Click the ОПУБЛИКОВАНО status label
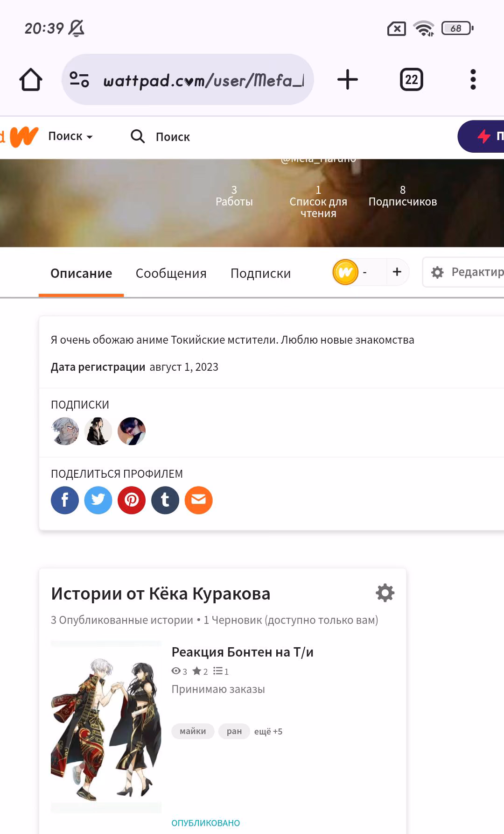This screenshot has height=834, width=504. 206,823
